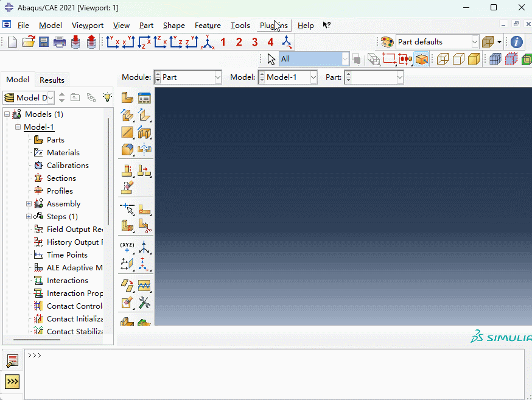Click the Print icon in toolbar

[x=60, y=42]
